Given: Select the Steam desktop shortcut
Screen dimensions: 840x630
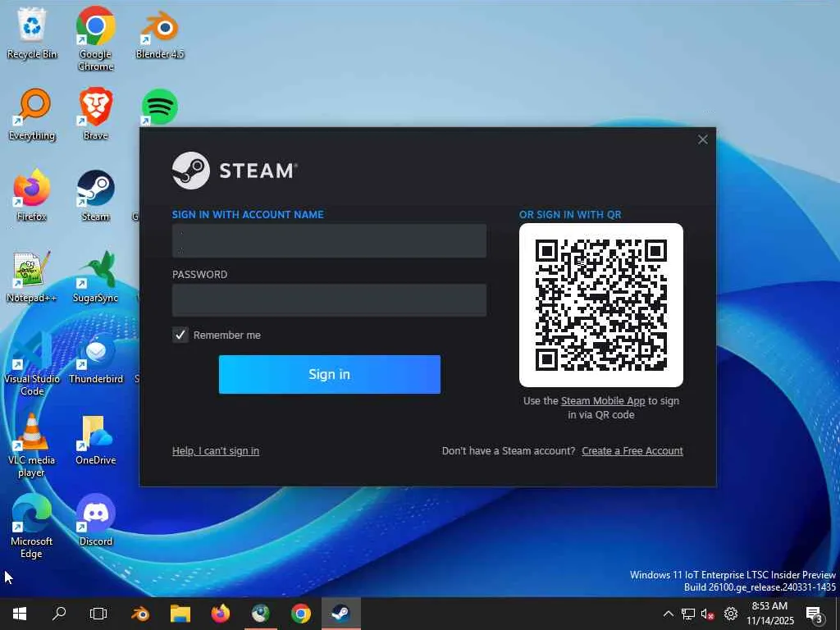Looking at the screenshot, I should pyautogui.click(x=95, y=196).
